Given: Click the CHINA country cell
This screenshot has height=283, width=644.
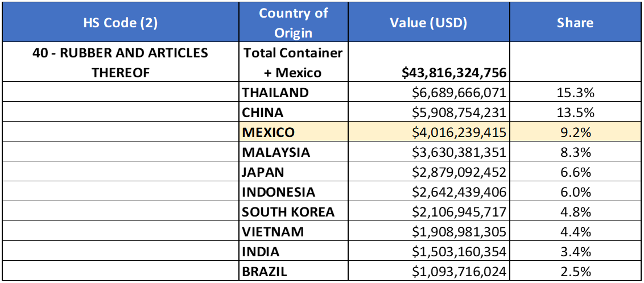Looking at the screenshot, I should (x=263, y=113).
